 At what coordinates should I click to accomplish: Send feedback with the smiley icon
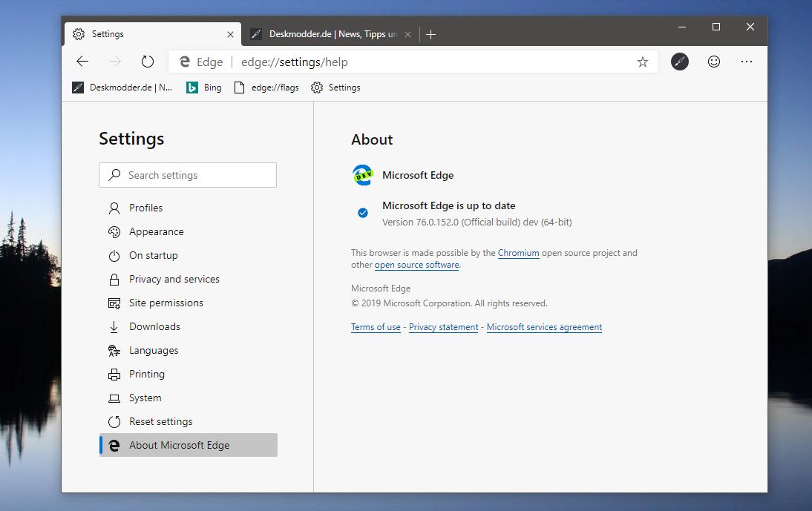tap(714, 62)
